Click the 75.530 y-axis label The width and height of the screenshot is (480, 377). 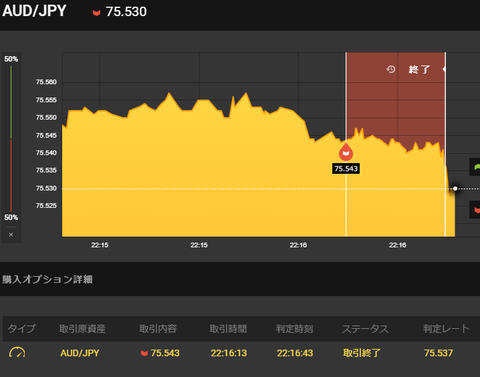(46, 188)
